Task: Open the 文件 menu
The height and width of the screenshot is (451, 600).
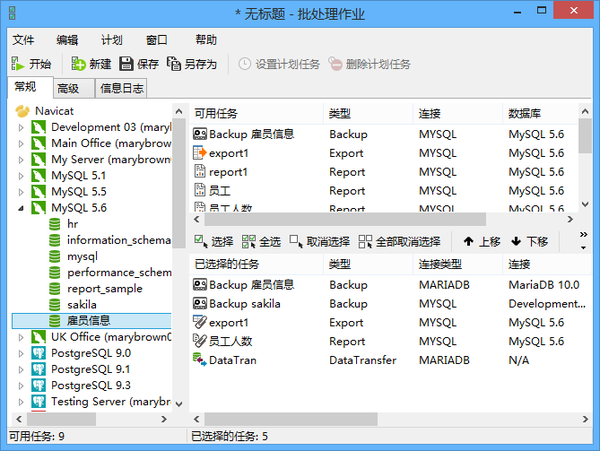Action: pyautogui.click(x=23, y=40)
